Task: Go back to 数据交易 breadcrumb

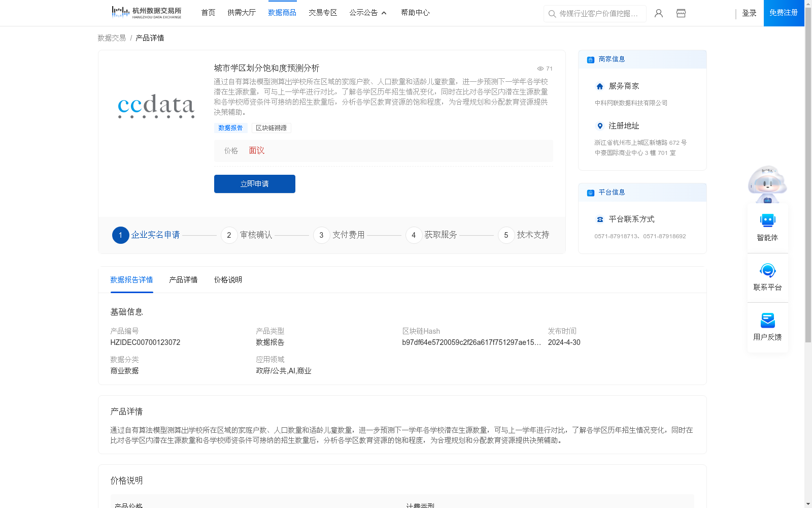Action: 112,38
